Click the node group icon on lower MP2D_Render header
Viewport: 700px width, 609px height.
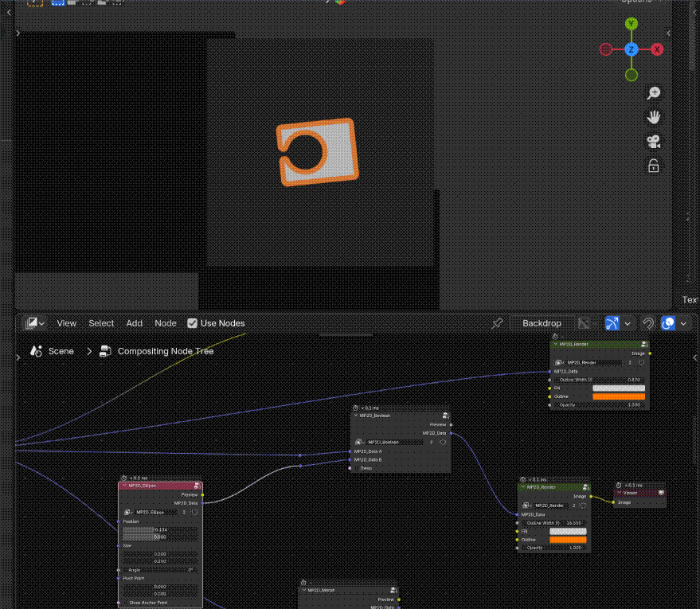click(585, 487)
